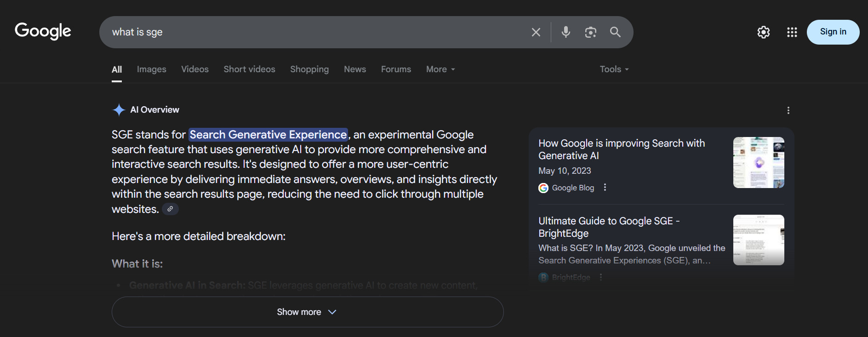The width and height of the screenshot is (868, 337).
Task: Click the magnifying glass search button
Action: point(615,32)
